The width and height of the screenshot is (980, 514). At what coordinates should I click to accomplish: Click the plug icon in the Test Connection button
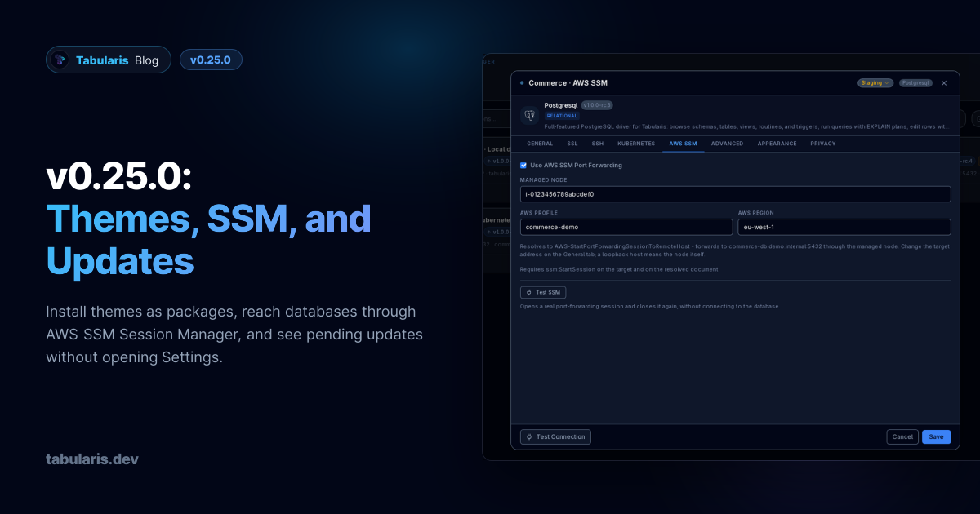click(528, 436)
